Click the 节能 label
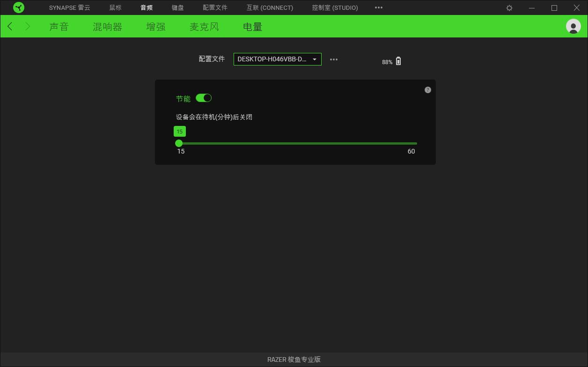The image size is (588, 367). (x=184, y=98)
